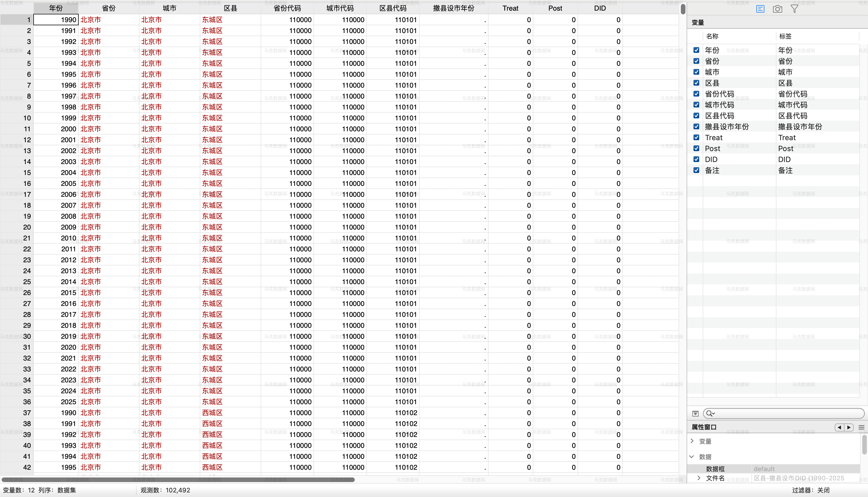Toggle the 备注 variable checkbox

tap(696, 170)
